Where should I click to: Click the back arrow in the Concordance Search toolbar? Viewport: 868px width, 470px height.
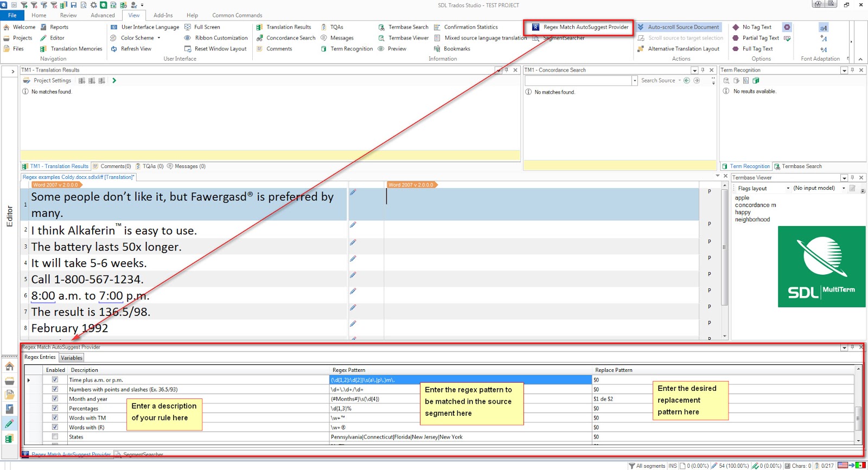pyautogui.click(x=687, y=81)
